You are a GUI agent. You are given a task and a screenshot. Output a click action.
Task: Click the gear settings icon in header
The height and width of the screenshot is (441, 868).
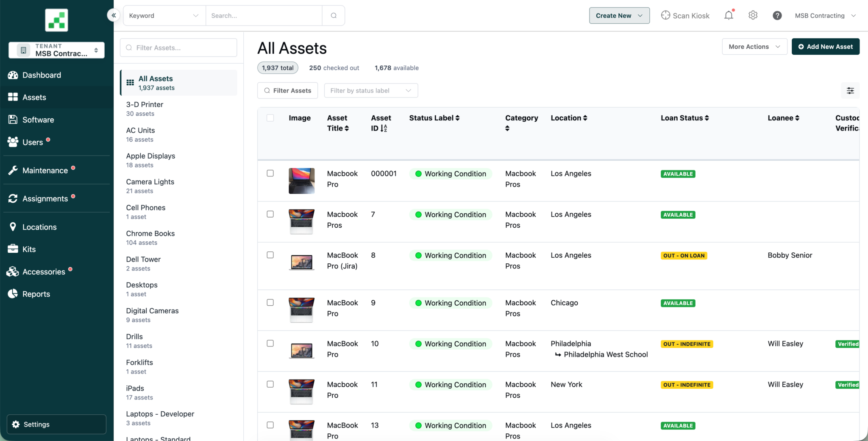753,15
